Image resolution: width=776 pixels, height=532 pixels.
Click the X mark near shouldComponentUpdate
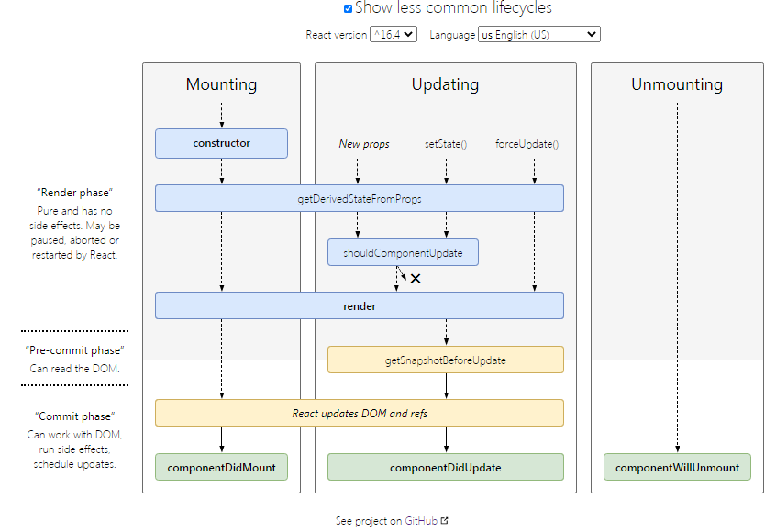(415, 278)
